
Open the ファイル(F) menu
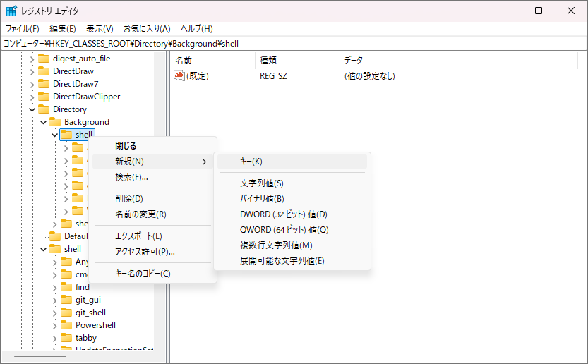coord(23,29)
